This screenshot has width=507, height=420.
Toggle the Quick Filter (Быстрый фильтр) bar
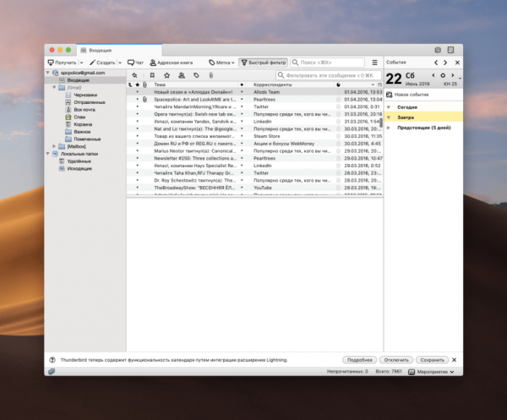coord(264,63)
